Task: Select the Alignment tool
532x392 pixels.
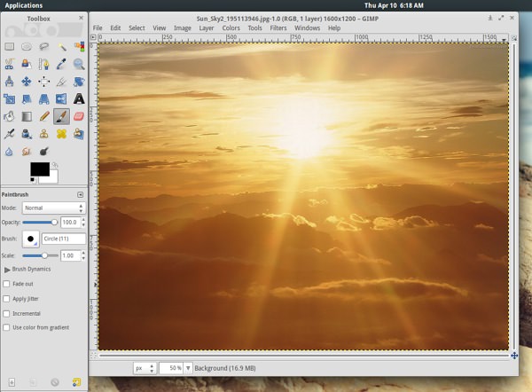Action: (43, 82)
